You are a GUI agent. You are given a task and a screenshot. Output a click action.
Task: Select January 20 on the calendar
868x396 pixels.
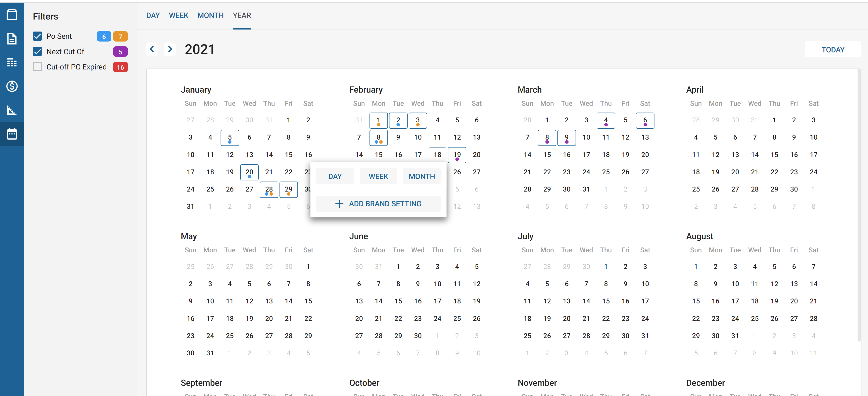tap(249, 172)
